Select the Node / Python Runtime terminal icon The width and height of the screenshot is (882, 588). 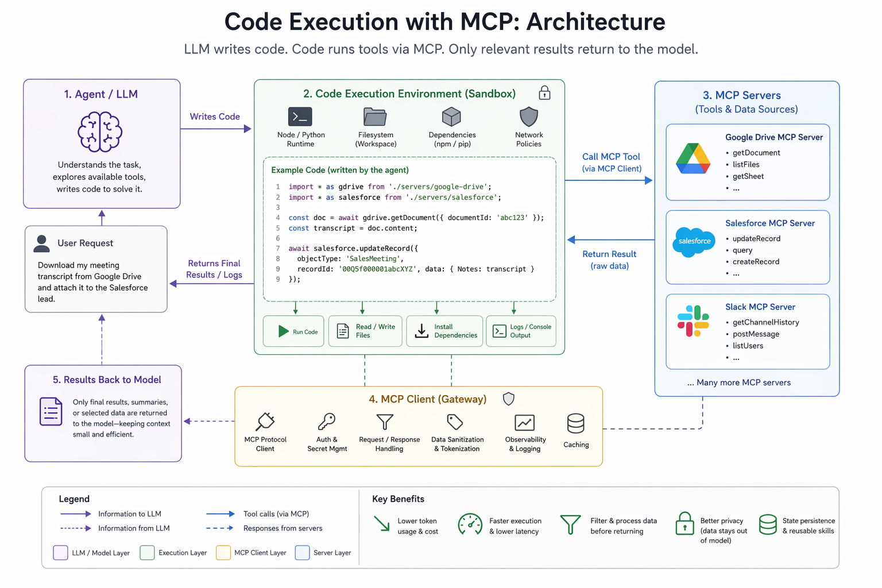pos(300,117)
